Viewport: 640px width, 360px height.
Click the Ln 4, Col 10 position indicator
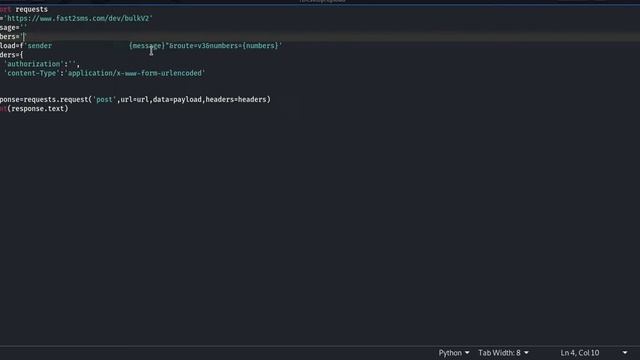click(x=580, y=353)
